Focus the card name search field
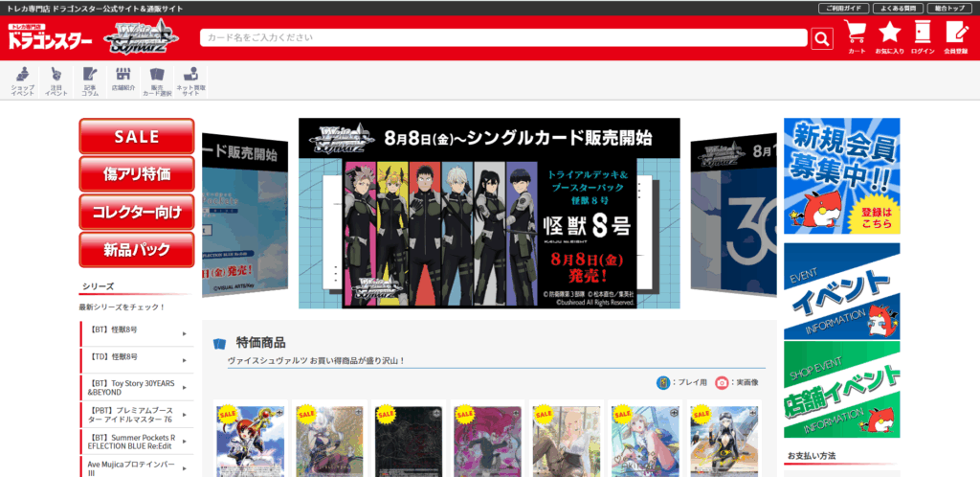The width and height of the screenshot is (980, 477). 504,38
